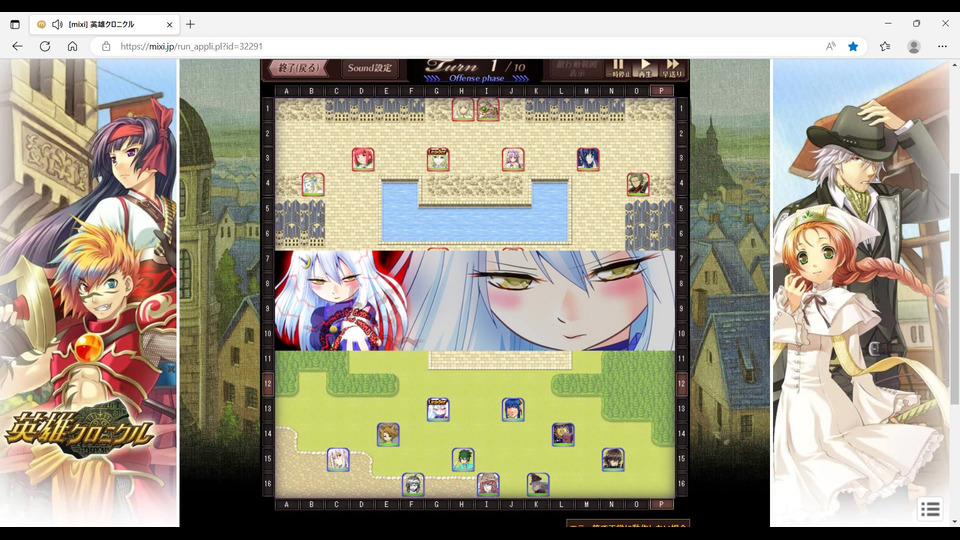Screen dimensions: 960x540
Task: Select the green-haired allied unit in row 15
Action: pos(463,460)
